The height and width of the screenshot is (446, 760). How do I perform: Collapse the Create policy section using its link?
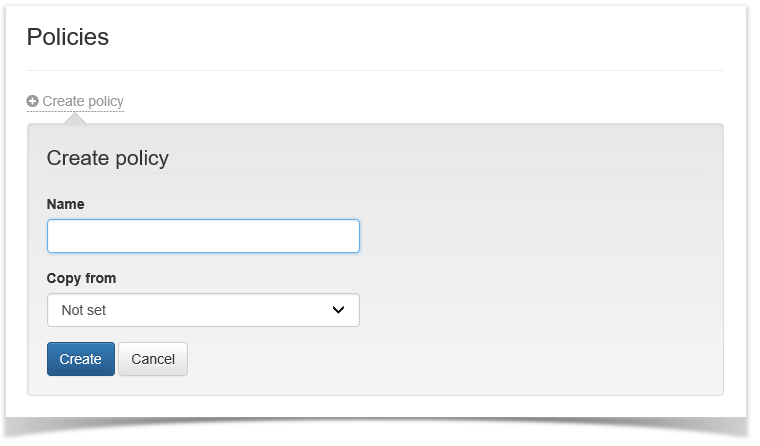tap(82, 101)
